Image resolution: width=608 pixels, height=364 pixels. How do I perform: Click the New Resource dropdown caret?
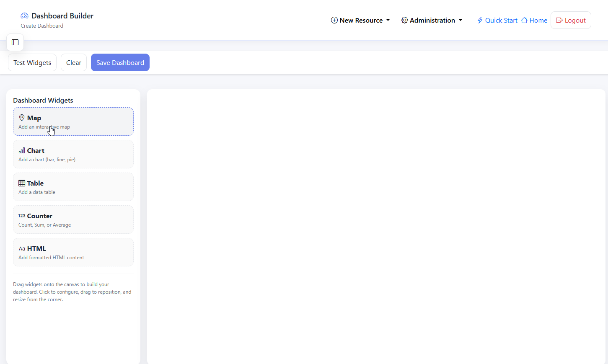pyautogui.click(x=388, y=20)
